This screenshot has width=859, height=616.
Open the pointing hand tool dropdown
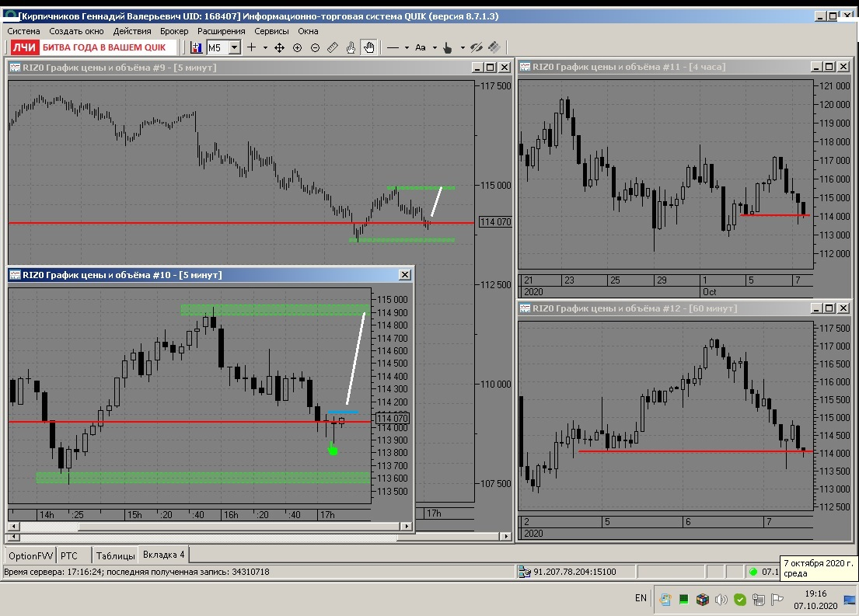463,47
